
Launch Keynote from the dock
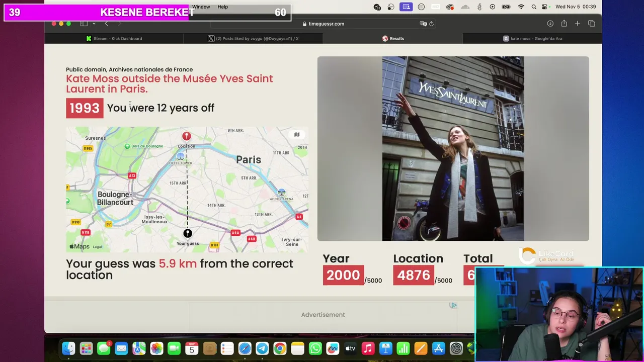[x=385, y=348]
